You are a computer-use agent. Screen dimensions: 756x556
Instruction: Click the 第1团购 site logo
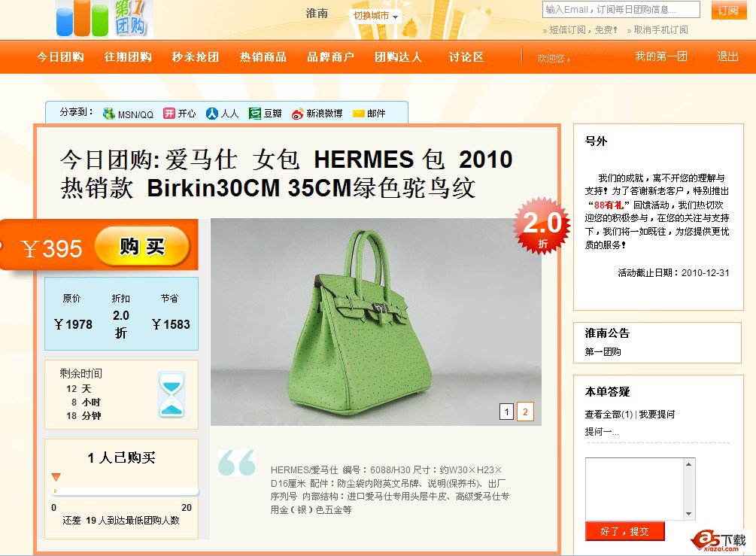104,19
